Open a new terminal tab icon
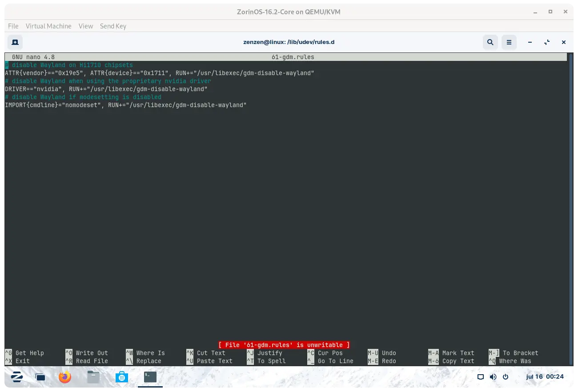Screen dimensions: 578x392 pyautogui.click(x=15, y=42)
